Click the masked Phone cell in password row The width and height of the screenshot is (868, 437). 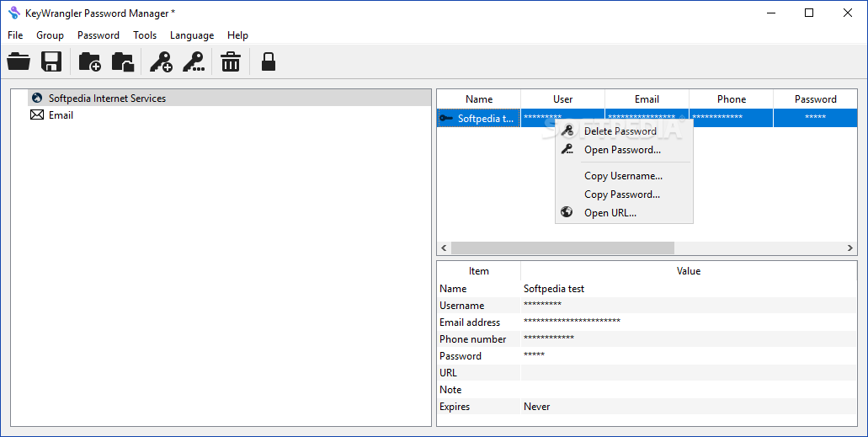click(732, 118)
